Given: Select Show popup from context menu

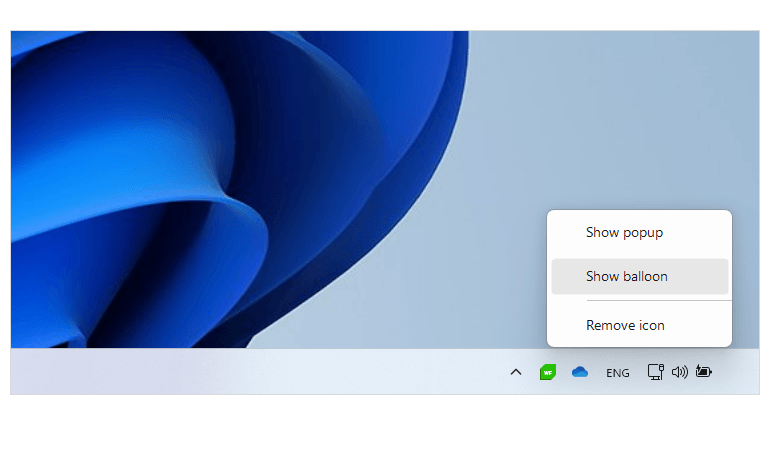Looking at the screenshot, I should pyautogui.click(x=639, y=233).
